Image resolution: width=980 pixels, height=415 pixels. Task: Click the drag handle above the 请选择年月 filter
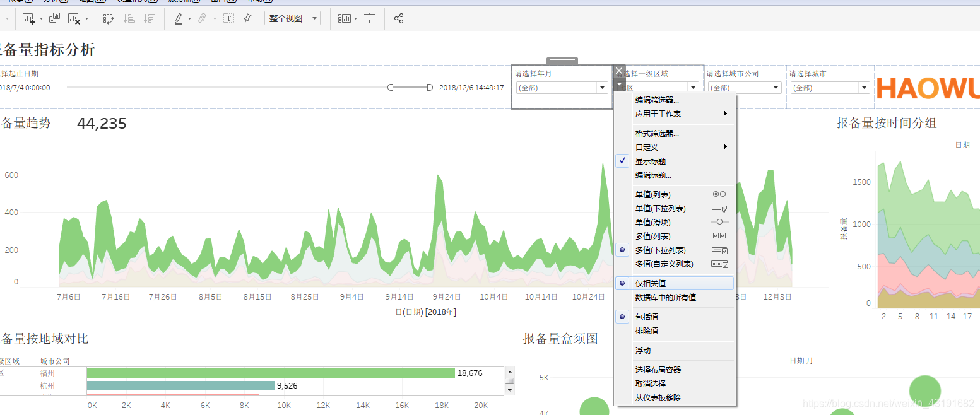click(562, 61)
